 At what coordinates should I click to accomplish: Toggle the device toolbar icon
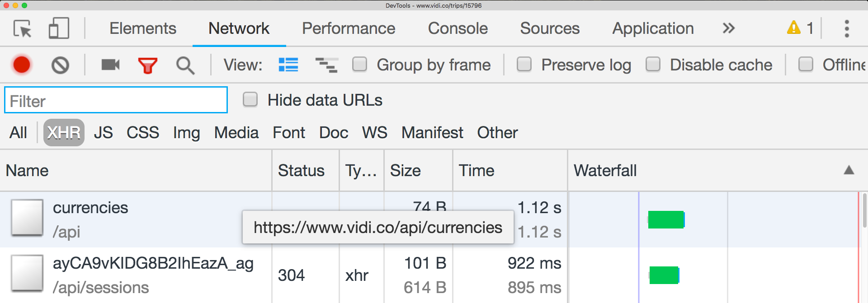click(59, 28)
